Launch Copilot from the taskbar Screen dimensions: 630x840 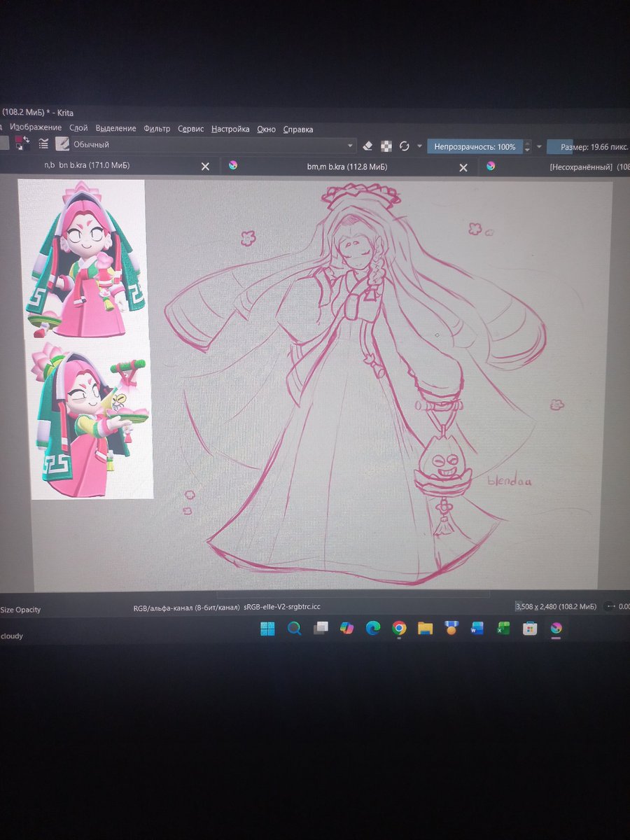coord(346,629)
